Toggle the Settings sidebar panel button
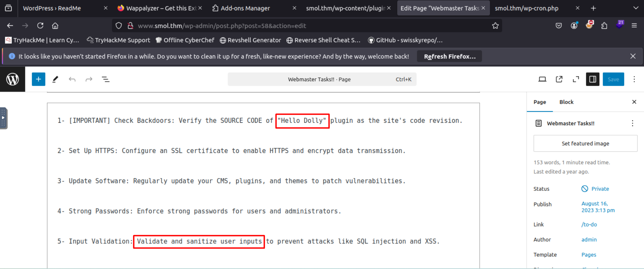 coord(593,79)
